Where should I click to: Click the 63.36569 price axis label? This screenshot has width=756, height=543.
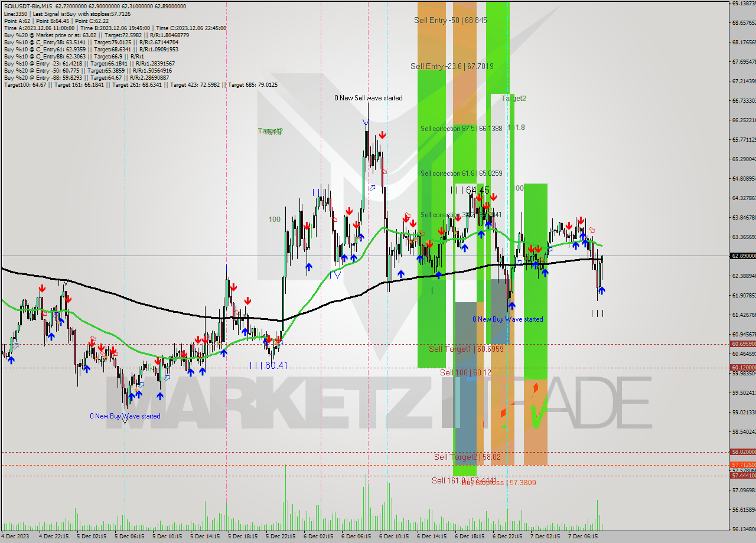pyautogui.click(x=744, y=237)
